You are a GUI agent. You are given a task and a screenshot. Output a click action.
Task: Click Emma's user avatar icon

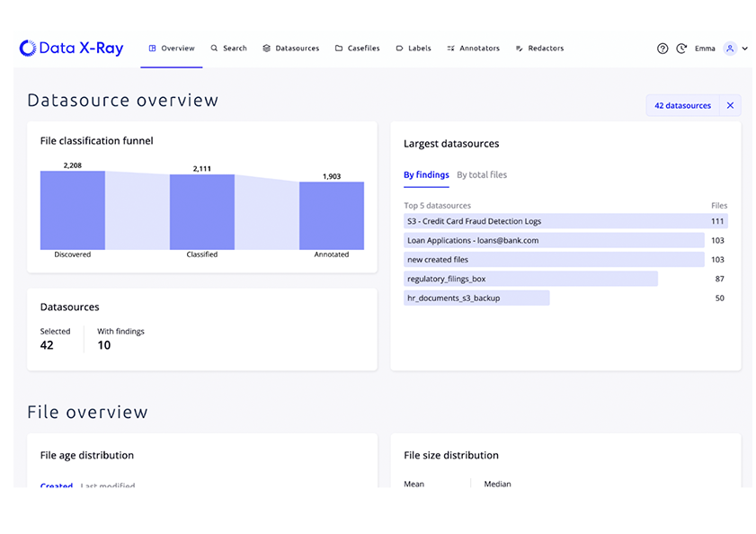tap(730, 49)
